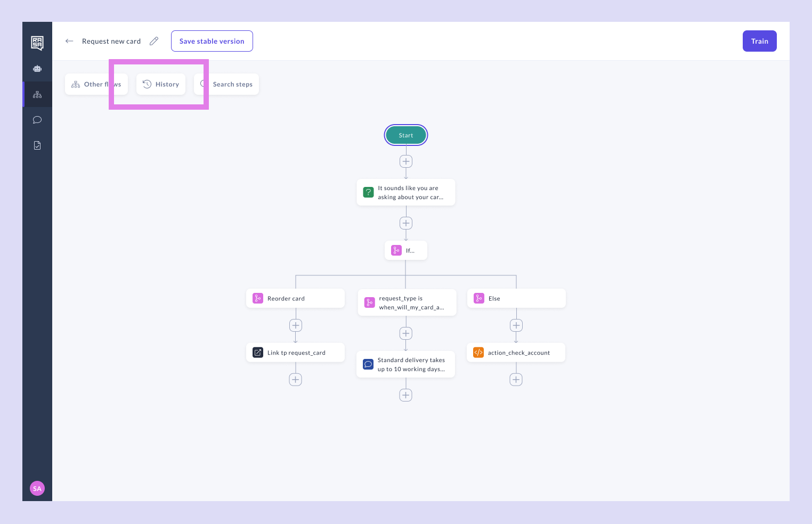Select the Start node
Viewport: 812px width, 524px height.
(405, 135)
